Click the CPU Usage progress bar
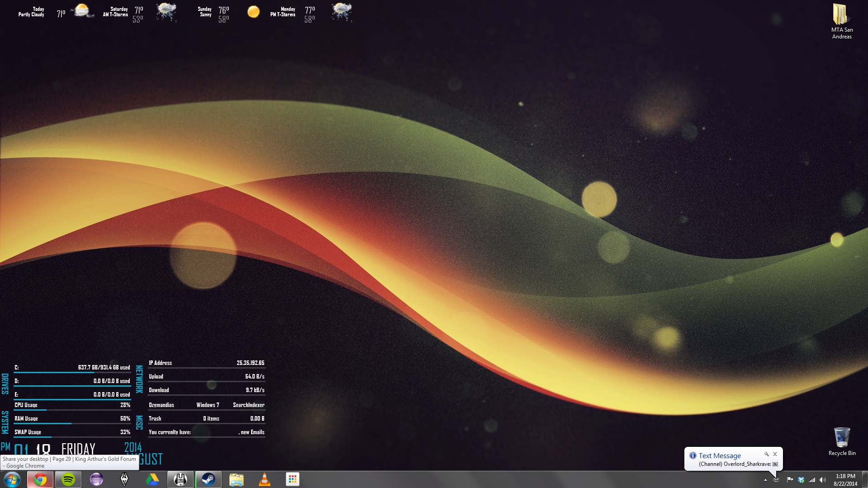 click(x=72, y=410)
